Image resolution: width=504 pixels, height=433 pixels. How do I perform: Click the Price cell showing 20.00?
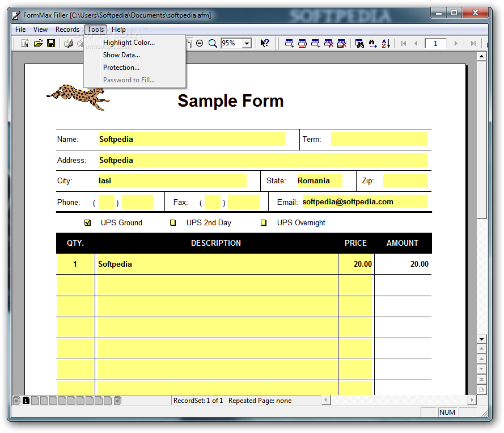coord(355,264)
